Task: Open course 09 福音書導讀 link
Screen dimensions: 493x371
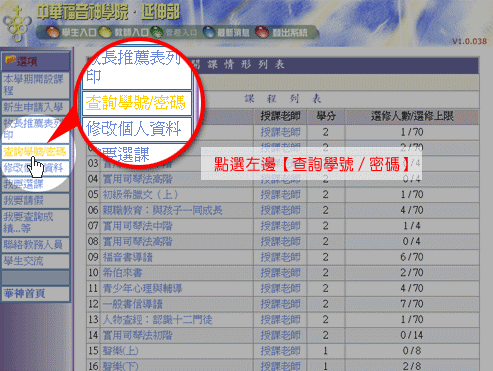Action: point(128,257)
